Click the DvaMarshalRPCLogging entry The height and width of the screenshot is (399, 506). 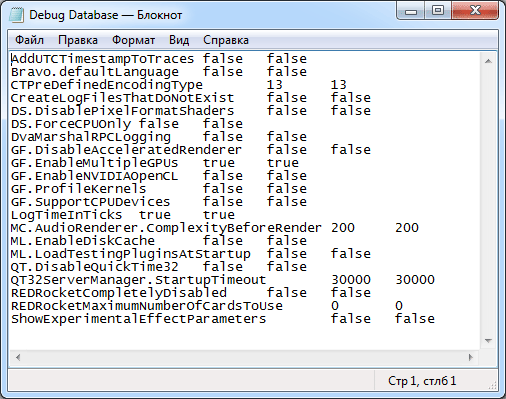tap(91, 137)
